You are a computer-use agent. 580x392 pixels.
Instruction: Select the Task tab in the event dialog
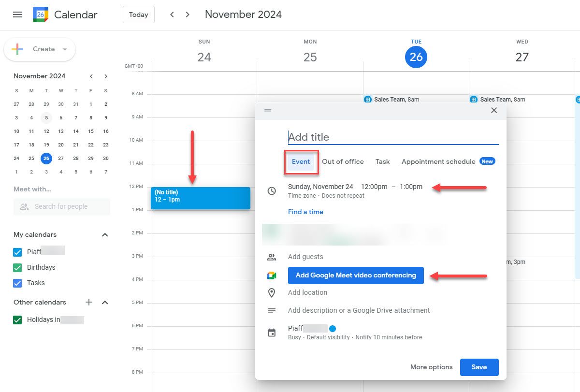coord(382,161)
